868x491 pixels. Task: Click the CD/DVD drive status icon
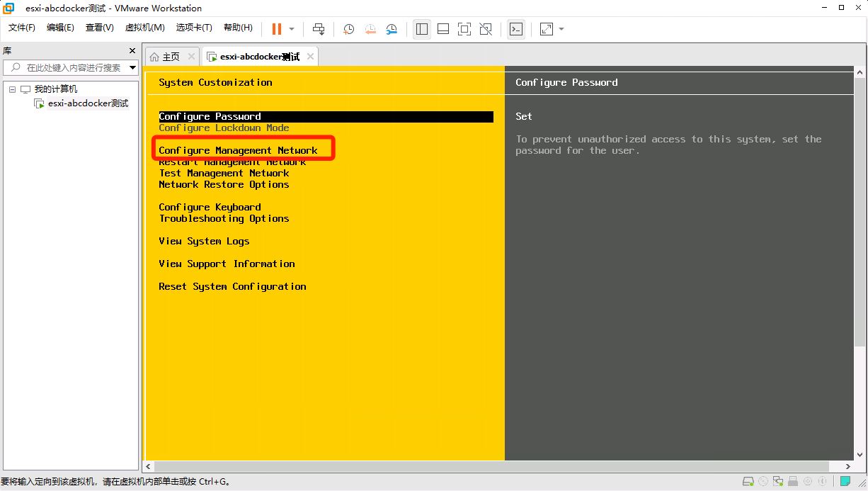pyautogui.click(x=763, y=482)
